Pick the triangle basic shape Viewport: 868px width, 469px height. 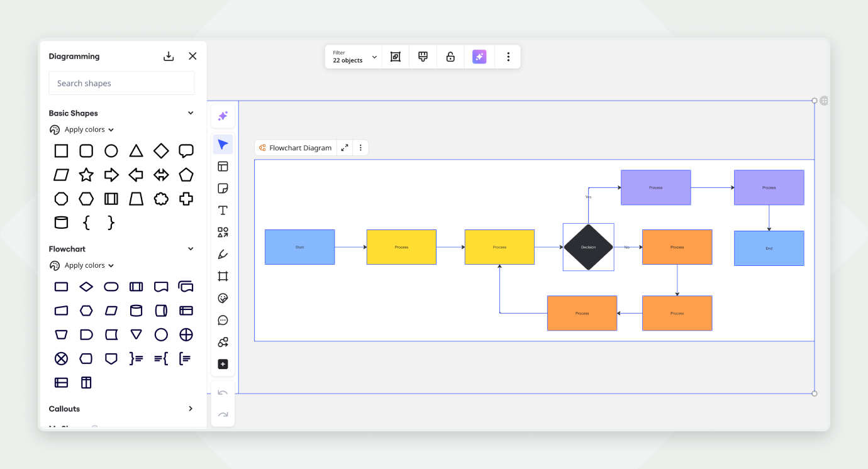(x=136, y=151)
